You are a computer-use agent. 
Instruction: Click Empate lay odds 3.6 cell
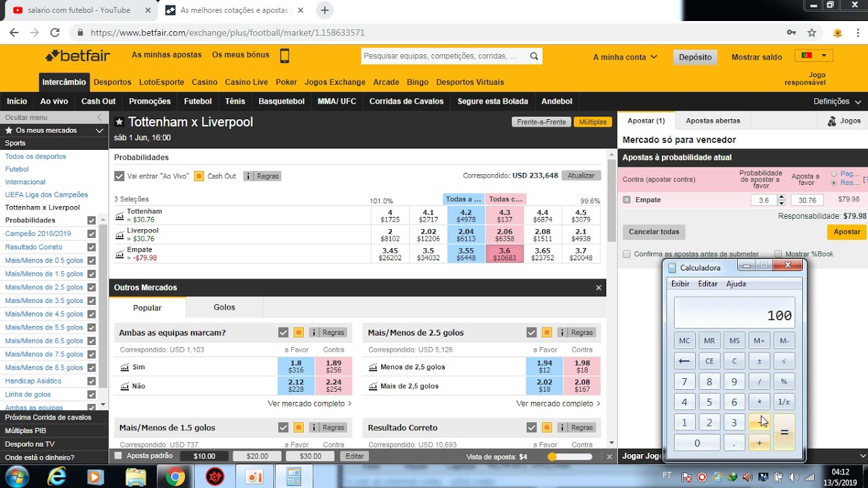point(505,254)
